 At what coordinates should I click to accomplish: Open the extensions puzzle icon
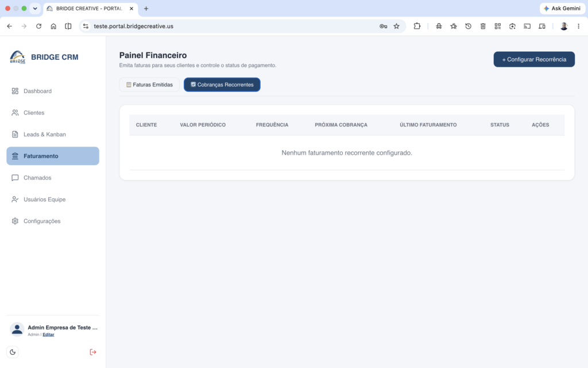(x=417, y=26)
